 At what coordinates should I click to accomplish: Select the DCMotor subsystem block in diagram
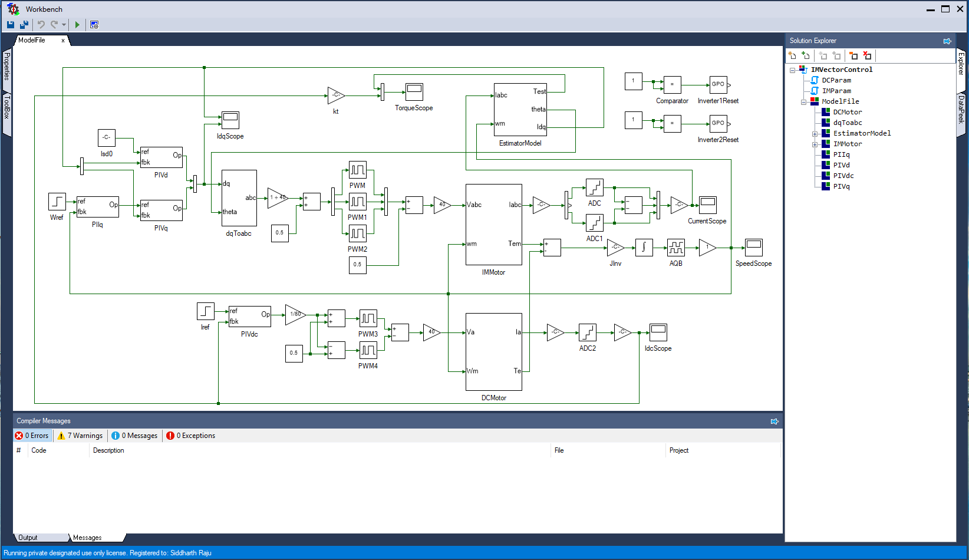[494, 352]
